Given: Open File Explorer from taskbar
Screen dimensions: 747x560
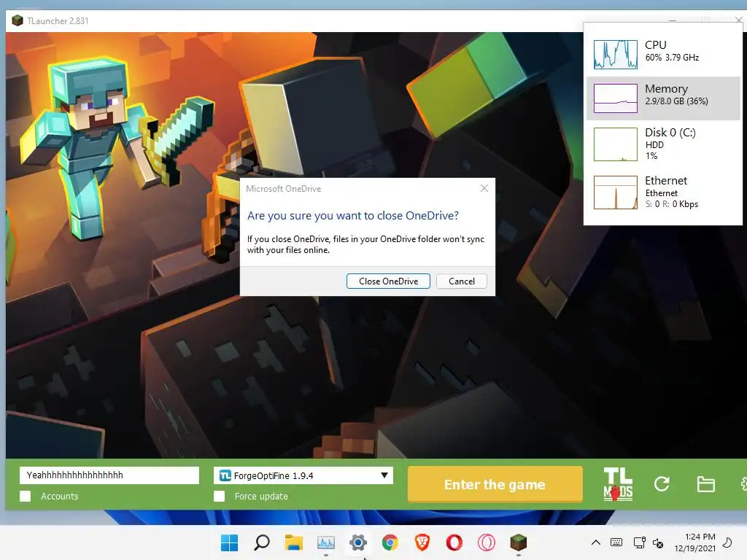Looking at the screenshot, I should [293, 542].
